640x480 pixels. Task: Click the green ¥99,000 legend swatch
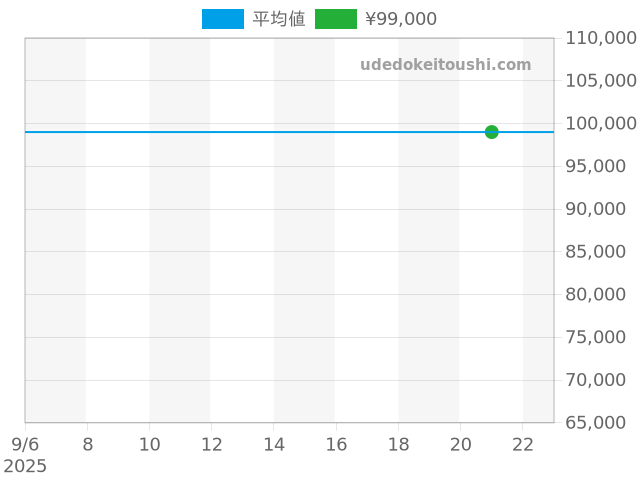335,19
